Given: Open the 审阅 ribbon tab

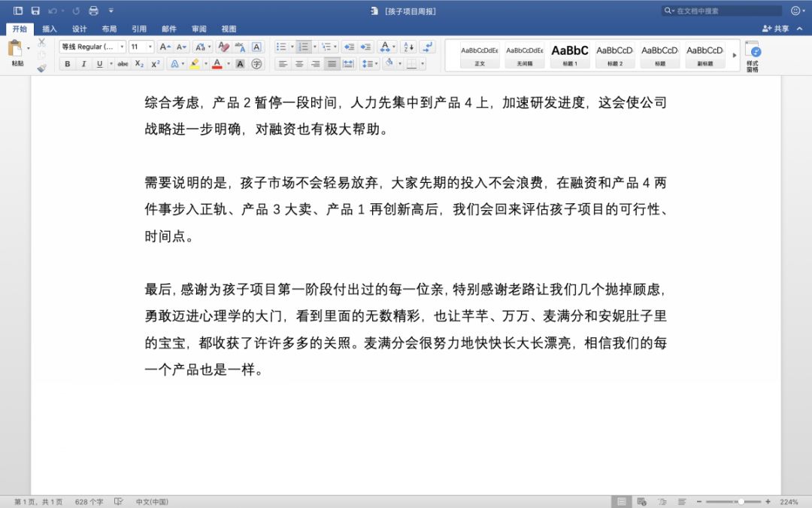Looking at the screenshot, I should (x=198, y=29).
